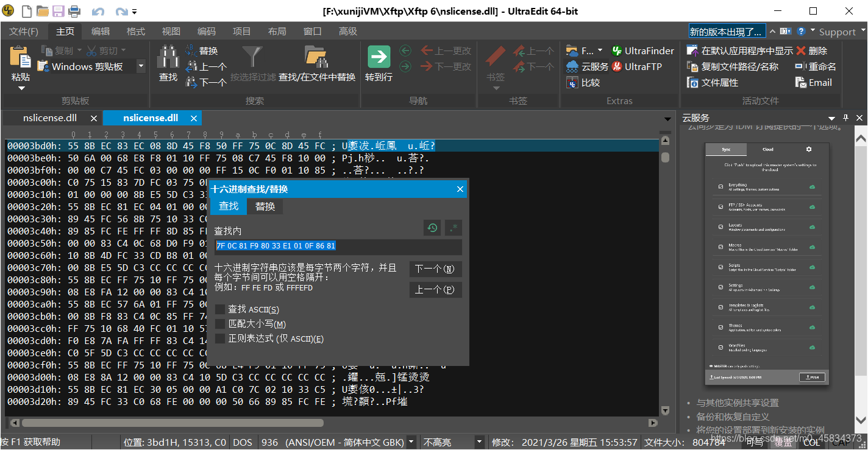Click the 新的版本出现了 update notice button
The image size is (868, 450).
point(727,32)
